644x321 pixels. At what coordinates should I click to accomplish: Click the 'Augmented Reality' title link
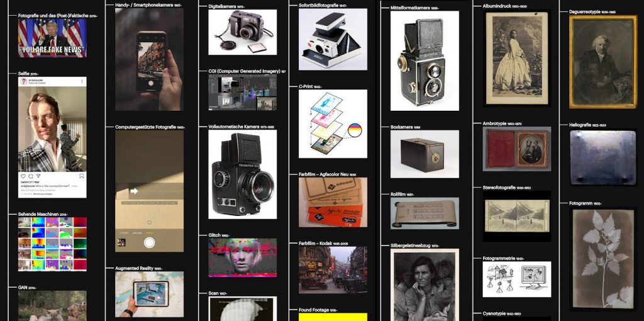point(135,268)
